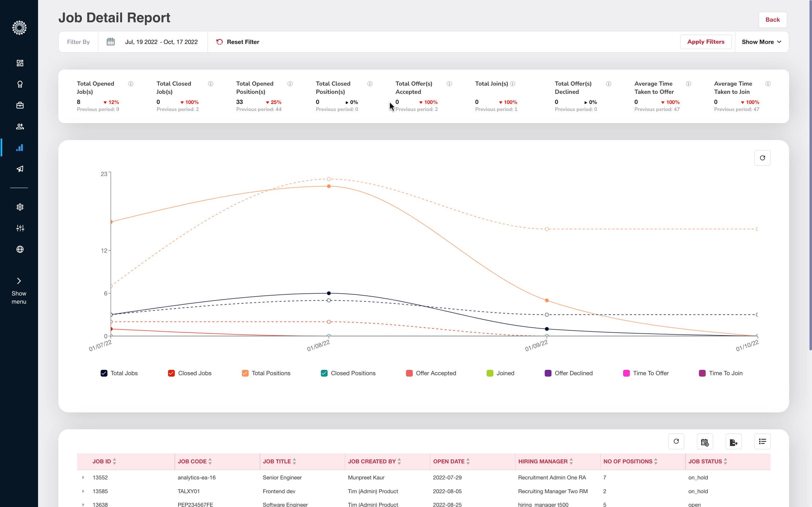Screen dimensions: 812x507
Task: Select the paper-plane campaigns icon in the sidebar
Action: coord(20,169)
